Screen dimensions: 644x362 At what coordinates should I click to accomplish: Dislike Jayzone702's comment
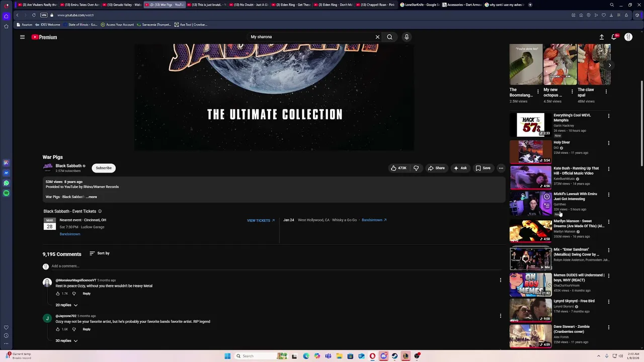point(74,329)
